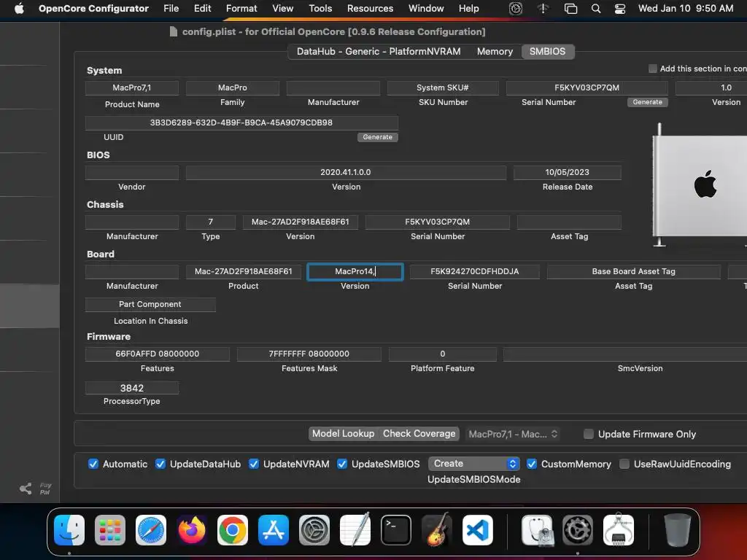Image resolution: width=747 pixels, height=560 pixels.
Task: Click the BIOS Release Date field
Action: point(568,172)
